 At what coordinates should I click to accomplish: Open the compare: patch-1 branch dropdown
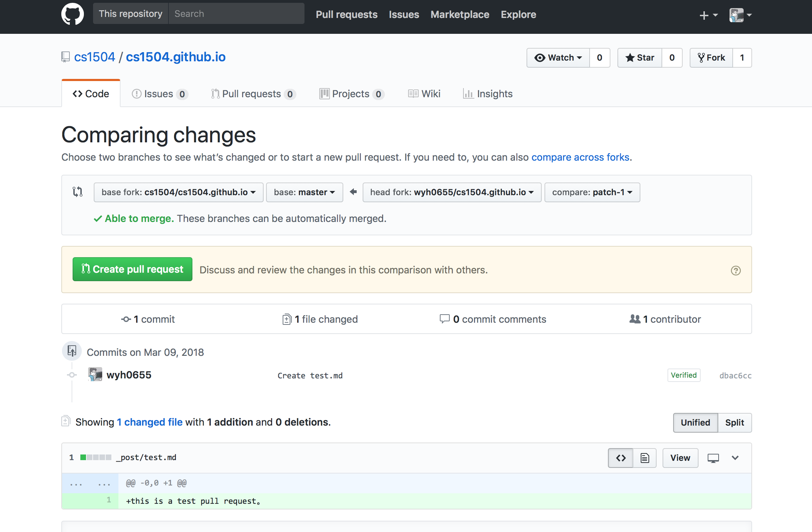(592, 192)
